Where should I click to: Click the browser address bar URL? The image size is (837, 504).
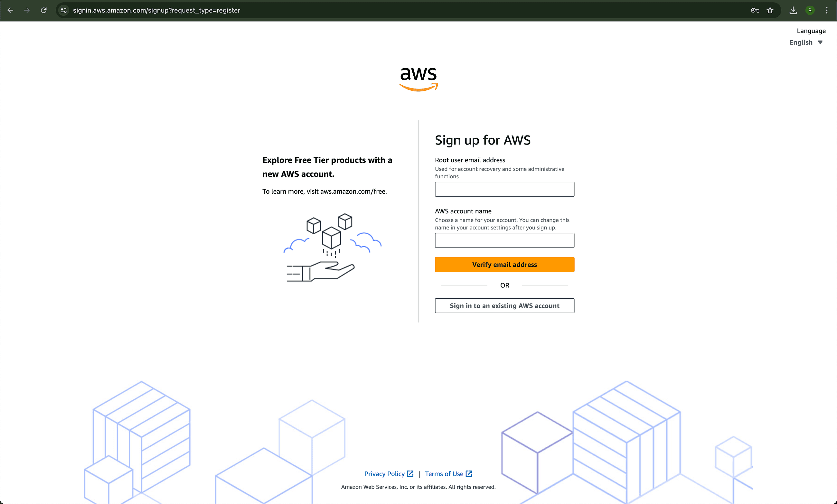156,11
